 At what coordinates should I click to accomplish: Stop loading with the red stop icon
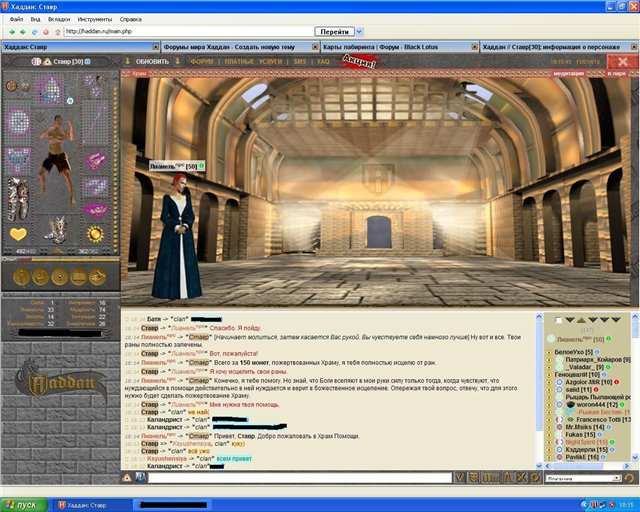pyautogui.click(x=46, y=32)
